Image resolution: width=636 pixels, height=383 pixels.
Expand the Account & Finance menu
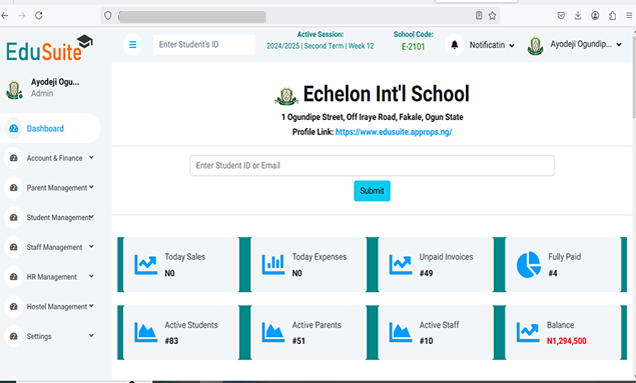click(50, 158)
